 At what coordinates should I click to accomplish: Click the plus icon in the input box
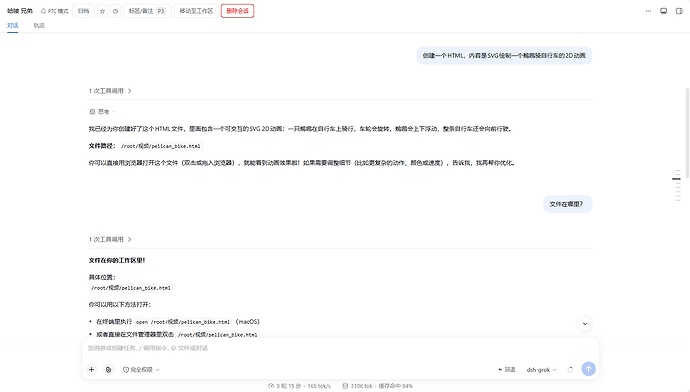click(x=92, y=370)
